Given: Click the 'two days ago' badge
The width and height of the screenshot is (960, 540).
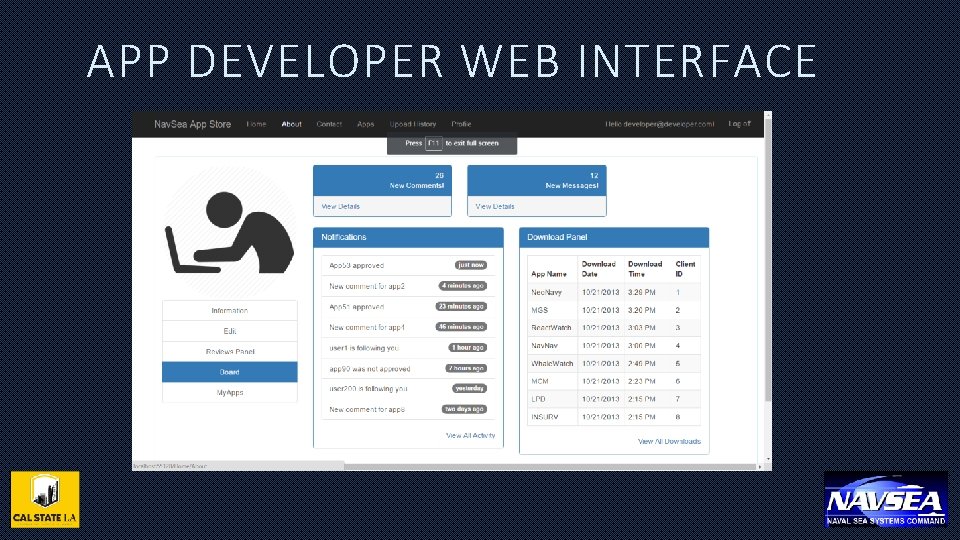Looking at the screenshot, I should click(x=465, y=409).
